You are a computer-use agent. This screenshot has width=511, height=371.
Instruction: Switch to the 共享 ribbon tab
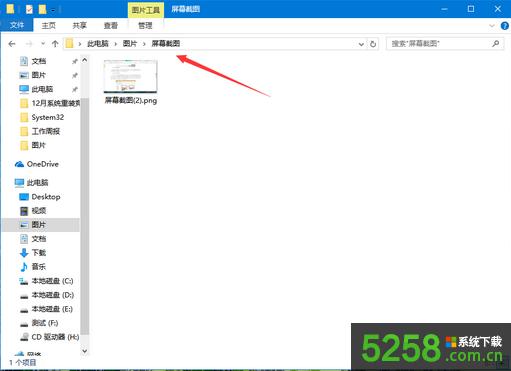80,25
